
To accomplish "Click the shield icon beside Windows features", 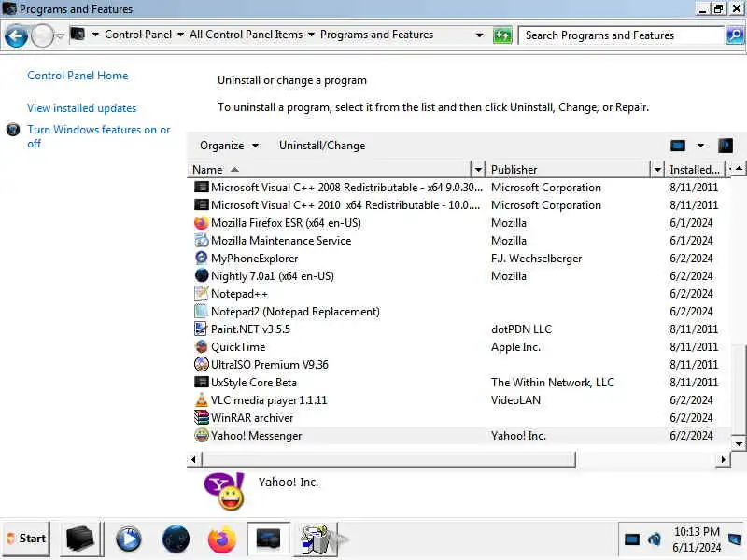I will pyautogui.click(x=13, y=130).
